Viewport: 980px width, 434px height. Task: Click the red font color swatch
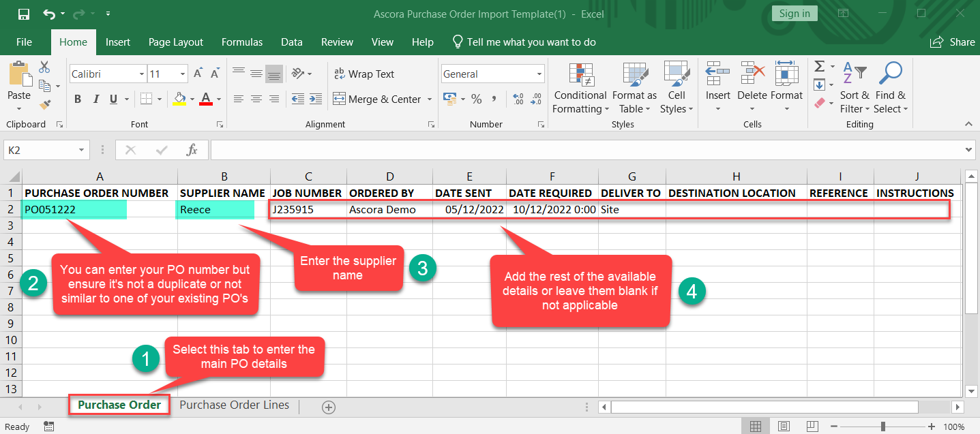(205, 99)
